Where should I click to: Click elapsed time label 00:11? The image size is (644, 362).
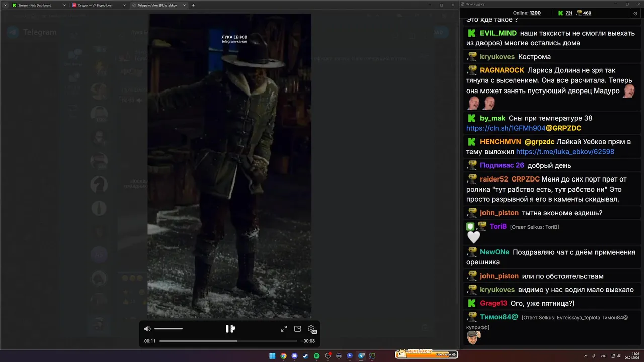coord(150,341)
